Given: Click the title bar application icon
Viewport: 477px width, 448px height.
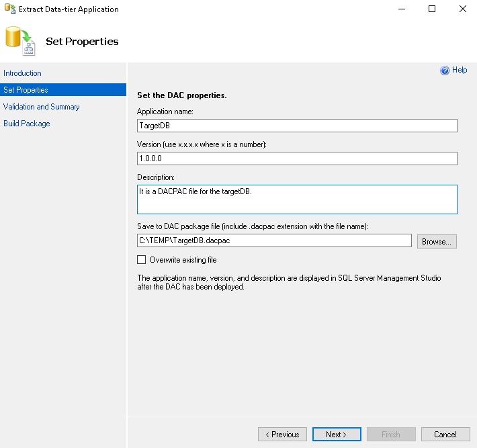Looking at the screenshot, I should (x=9, y=9).
